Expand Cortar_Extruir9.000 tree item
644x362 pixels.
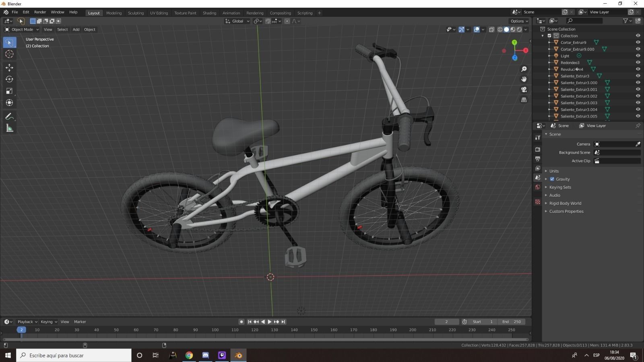549,49
